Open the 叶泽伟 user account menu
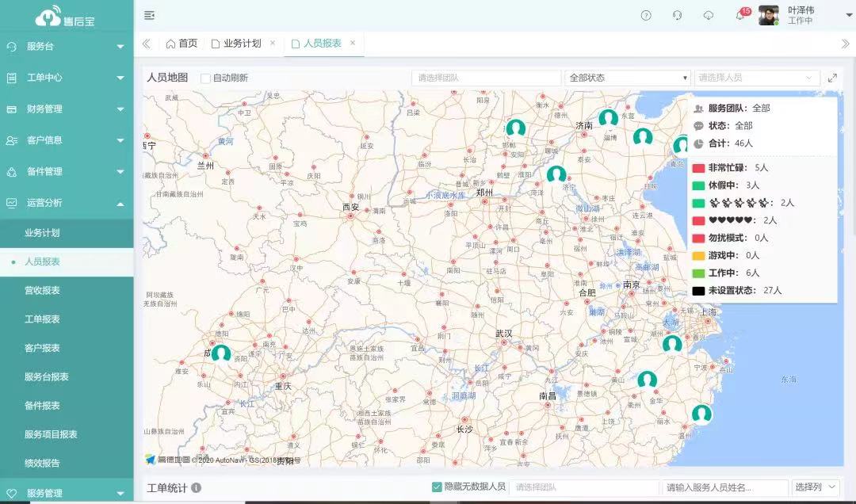Screen dimensions: 856x504 (801, 15)
